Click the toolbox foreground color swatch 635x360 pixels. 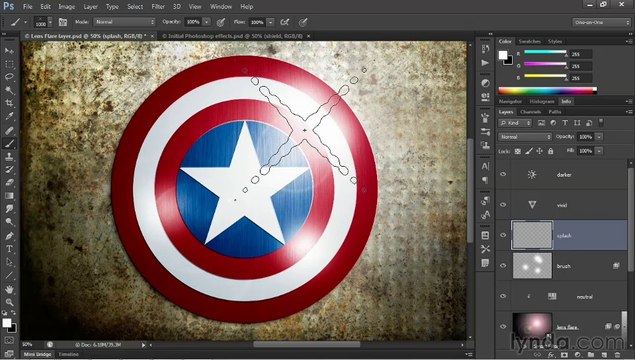point(7,323)
